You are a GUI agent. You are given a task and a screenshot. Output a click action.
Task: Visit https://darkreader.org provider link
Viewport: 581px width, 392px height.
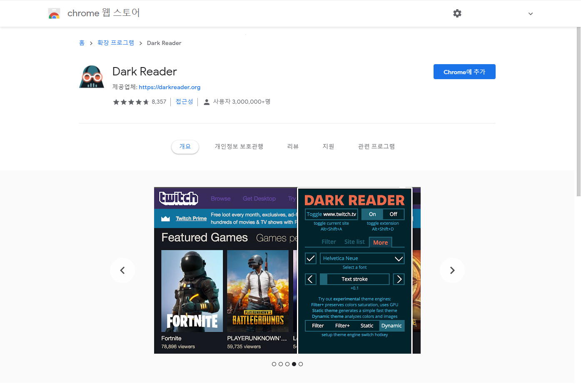point(170,87)
